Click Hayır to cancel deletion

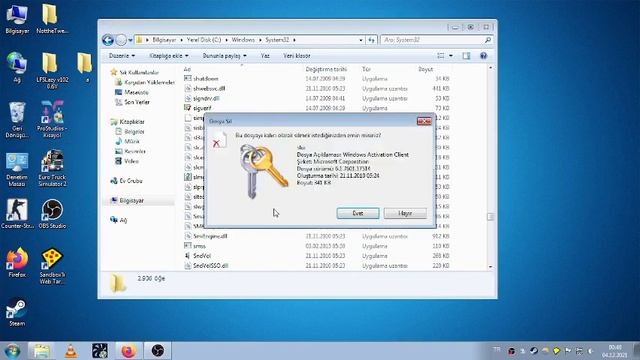pos(405,213)
